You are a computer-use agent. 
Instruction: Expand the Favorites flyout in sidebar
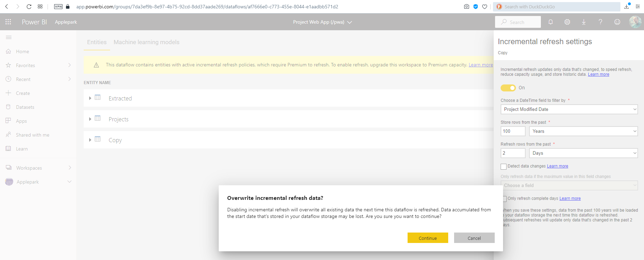tap(70, 65)
